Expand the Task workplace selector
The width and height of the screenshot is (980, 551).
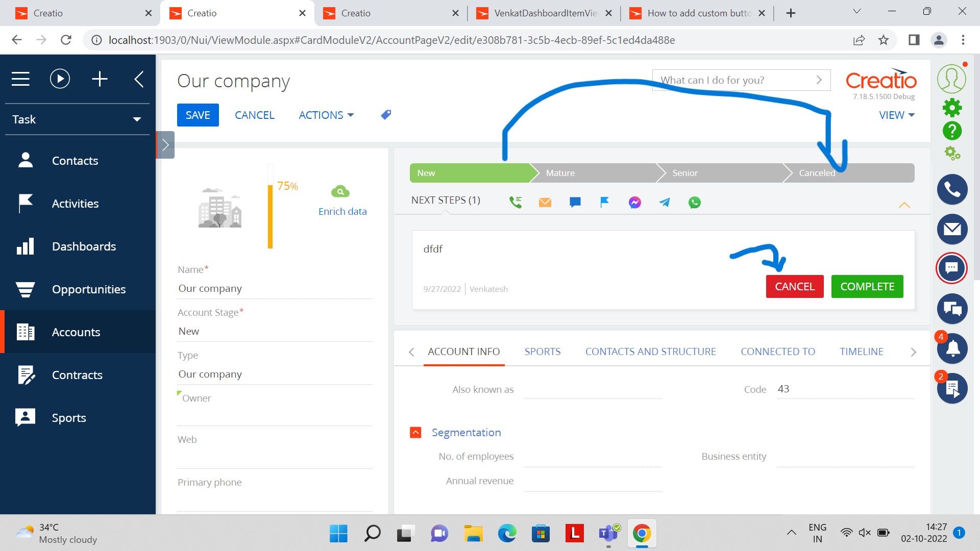point(136,119)
